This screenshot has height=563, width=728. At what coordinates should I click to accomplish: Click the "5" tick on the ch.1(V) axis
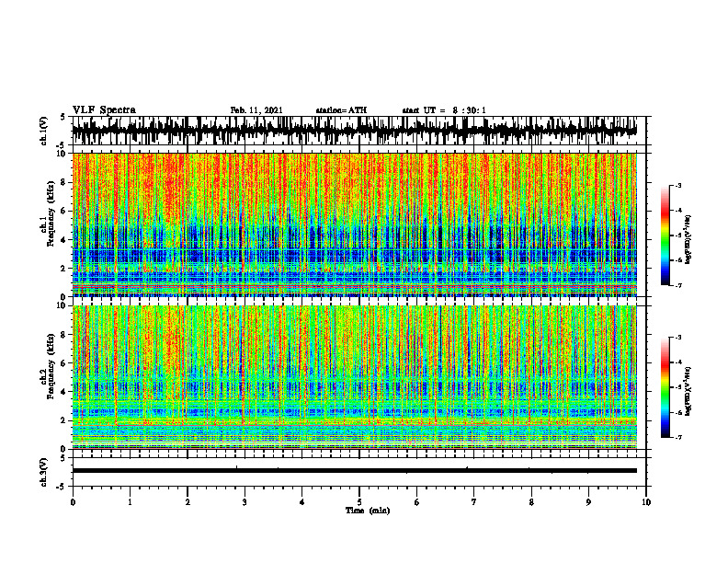click(x=63, y=117)
